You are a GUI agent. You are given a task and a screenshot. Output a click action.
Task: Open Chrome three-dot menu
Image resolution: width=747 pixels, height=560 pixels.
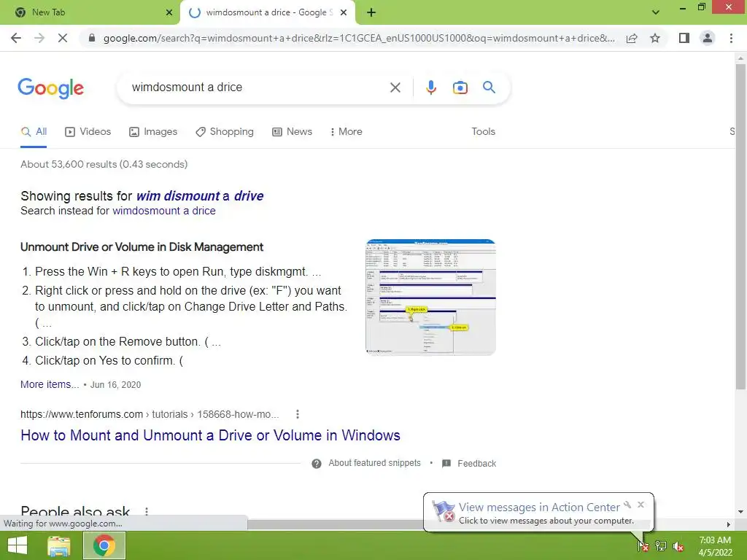(731, 38)
